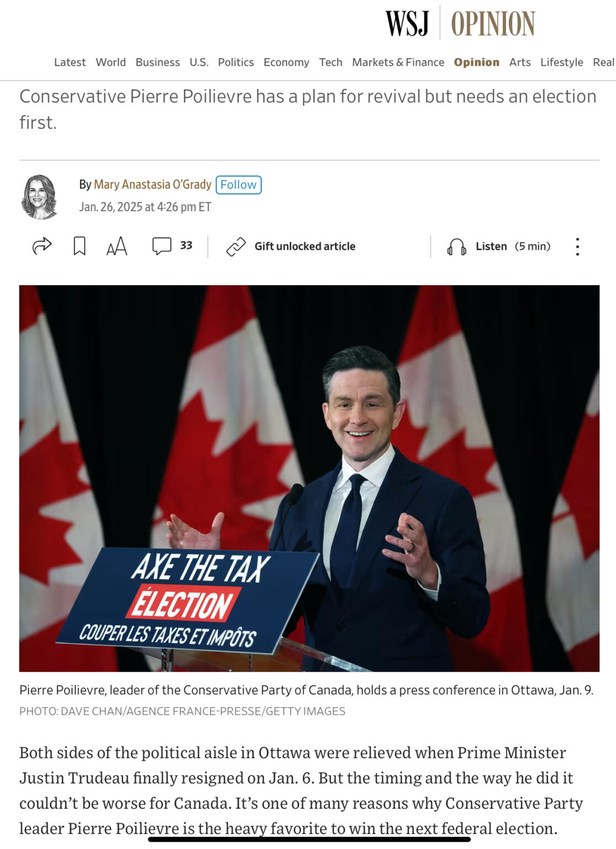616x849 pixels.
Task: Click the gift link chain icon
Action: [236, 247]
